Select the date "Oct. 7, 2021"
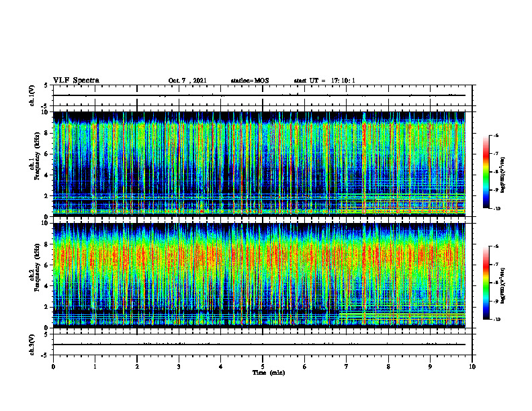 [x=187, y=81]
